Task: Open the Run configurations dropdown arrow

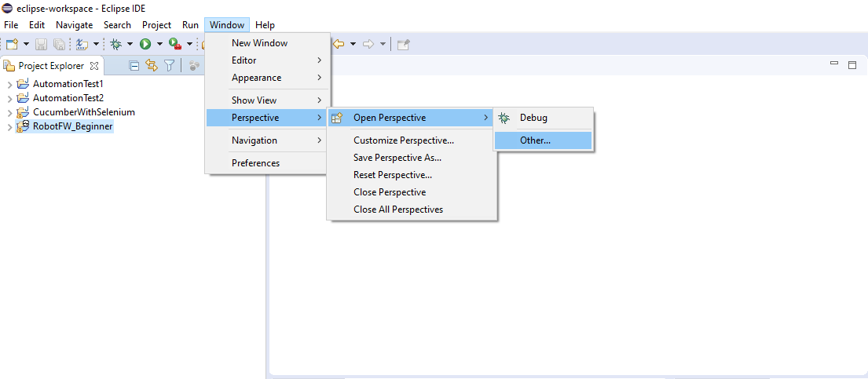Action: point(159,44)
